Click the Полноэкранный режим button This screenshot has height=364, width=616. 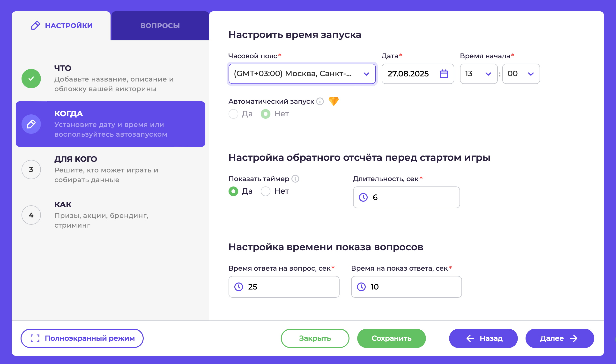82,338
